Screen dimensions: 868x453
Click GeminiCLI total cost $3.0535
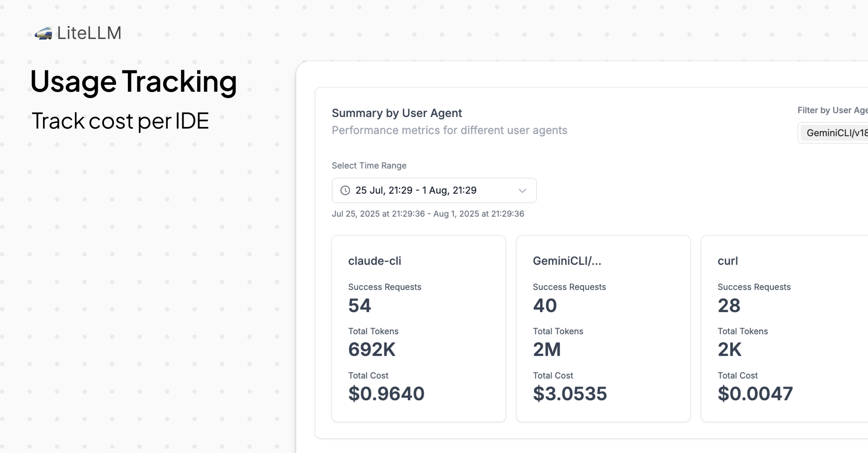pos(570,394)
